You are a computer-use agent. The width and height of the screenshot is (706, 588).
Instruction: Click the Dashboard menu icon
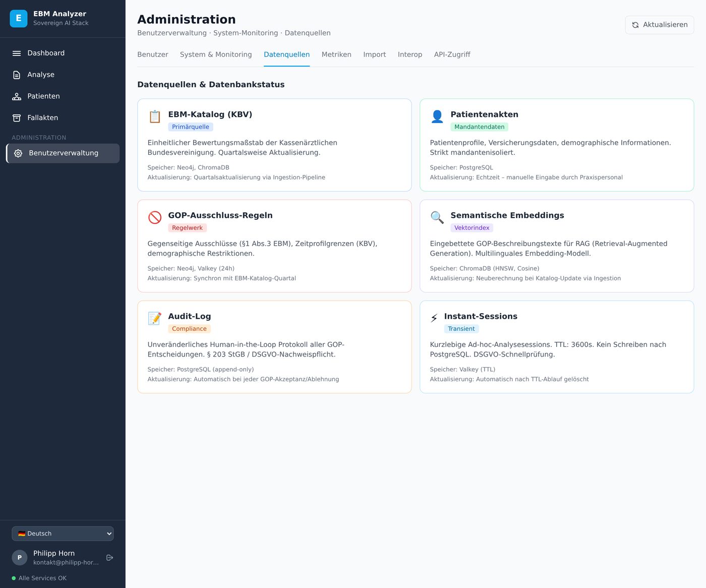point(17,53)
